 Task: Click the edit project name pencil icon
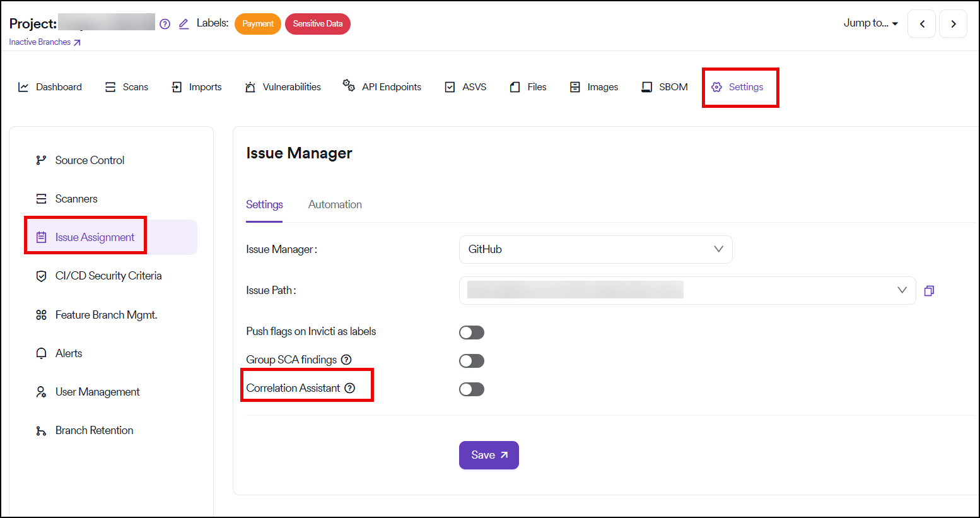click(x=184, y=24)
